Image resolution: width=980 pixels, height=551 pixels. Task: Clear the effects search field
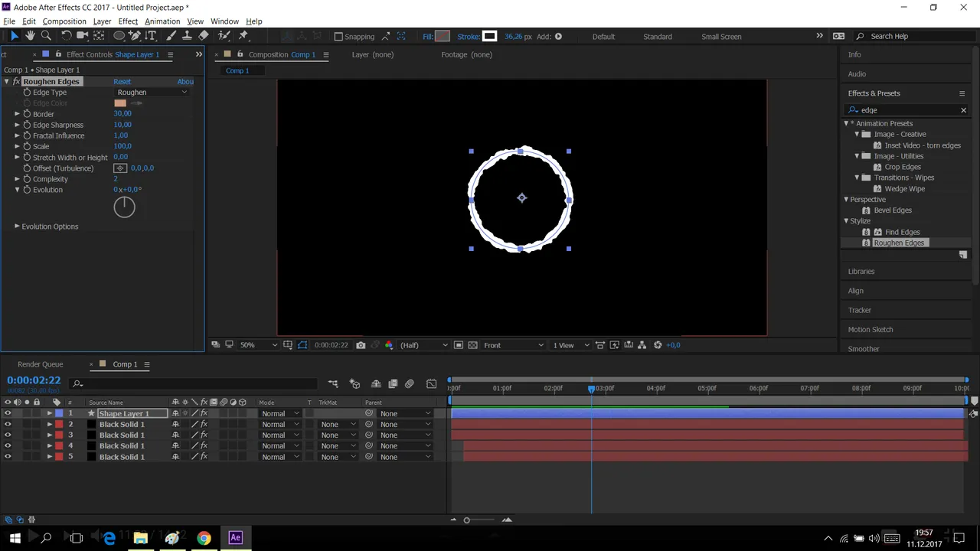[963, 110]
